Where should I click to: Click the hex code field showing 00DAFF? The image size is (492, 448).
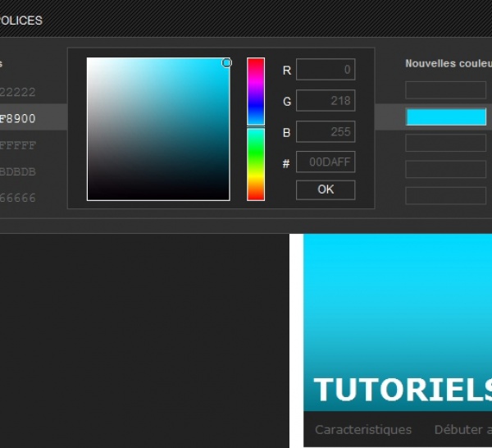[325, 162]
